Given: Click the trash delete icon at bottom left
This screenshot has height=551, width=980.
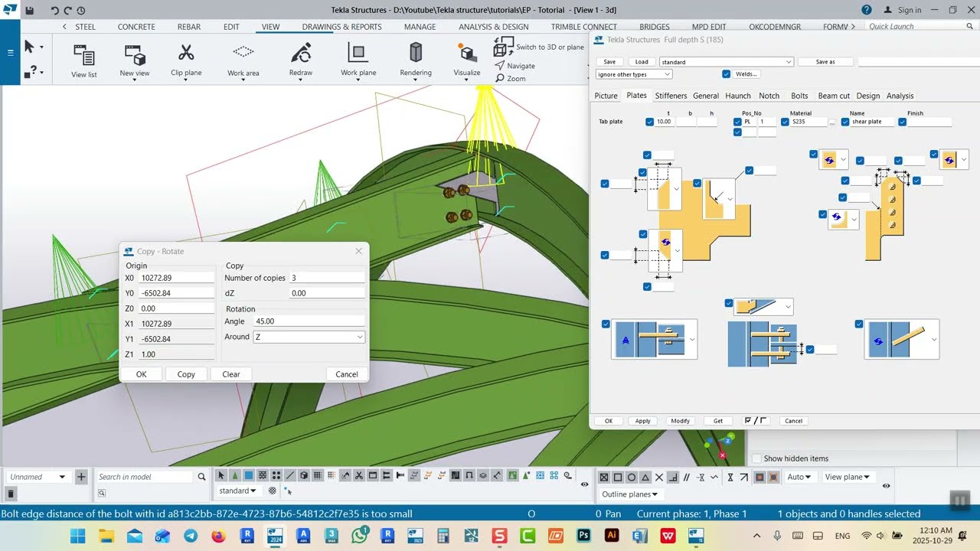Looking at the screenshot, I should (x=10, y=494).
